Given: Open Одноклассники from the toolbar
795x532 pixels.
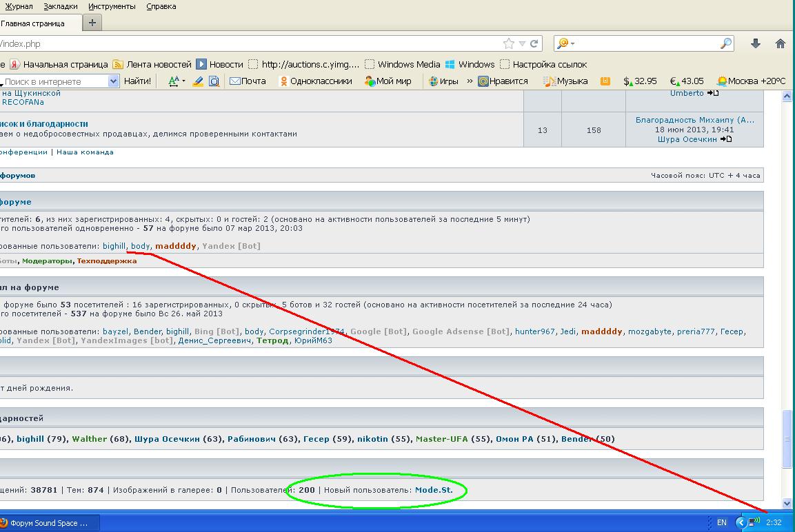Looking at the screenshot, I should 316,81.
